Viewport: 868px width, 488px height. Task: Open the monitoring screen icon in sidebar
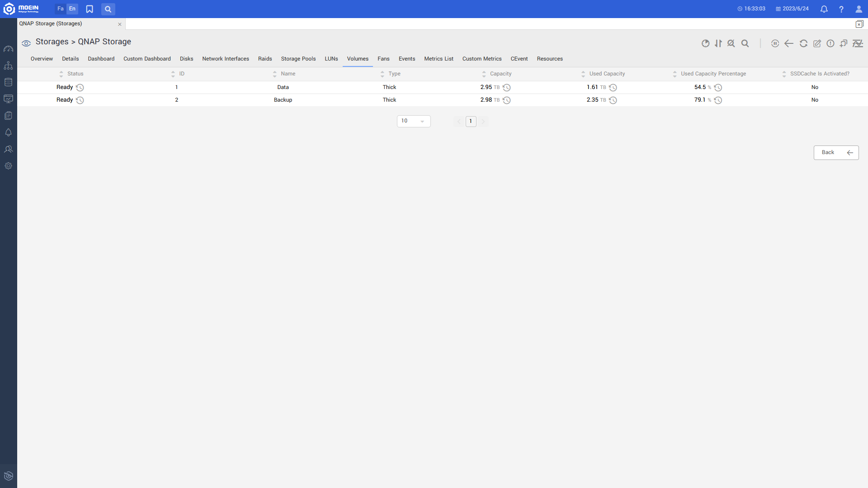click(x=8, y=99)
